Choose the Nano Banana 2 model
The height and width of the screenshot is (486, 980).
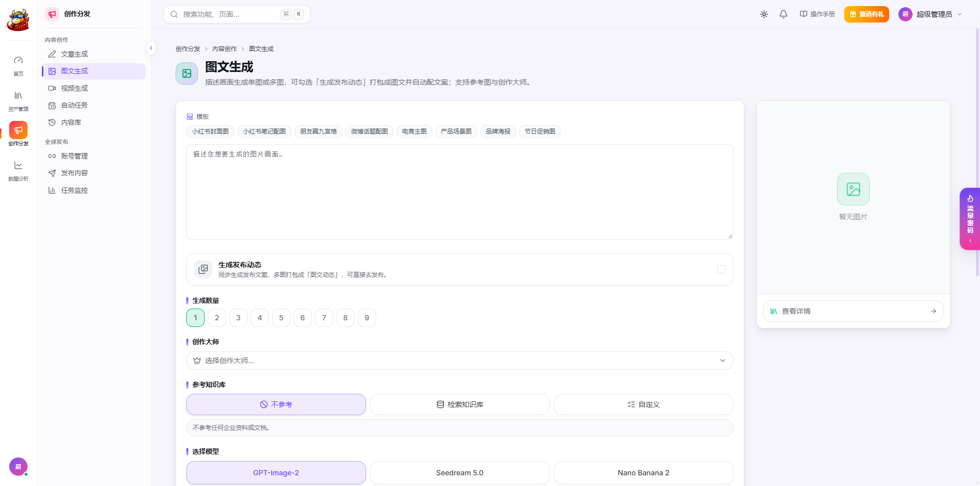(644, 473)
